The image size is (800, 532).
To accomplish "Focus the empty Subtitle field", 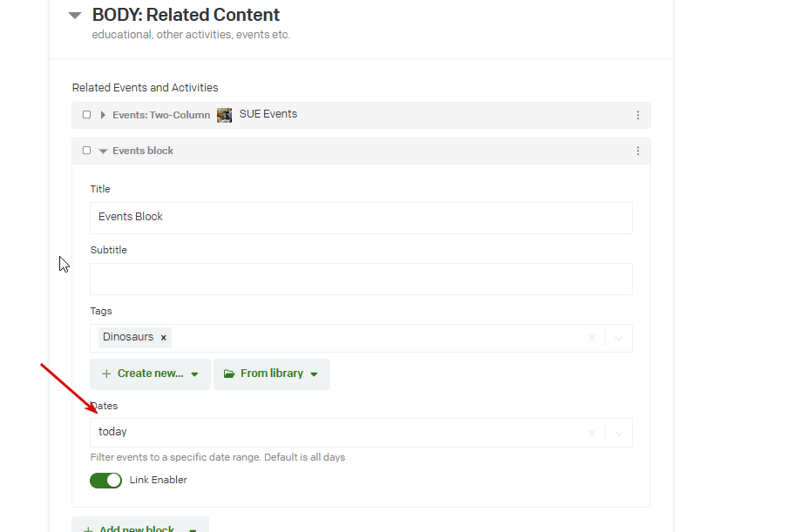I will 361,279.
